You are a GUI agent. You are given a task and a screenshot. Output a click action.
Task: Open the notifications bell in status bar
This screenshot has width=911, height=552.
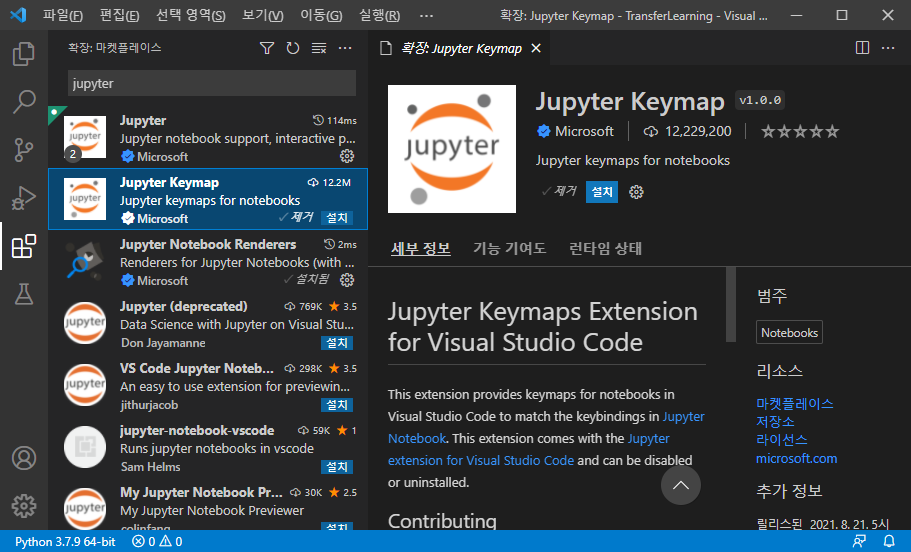click(889, 542)
